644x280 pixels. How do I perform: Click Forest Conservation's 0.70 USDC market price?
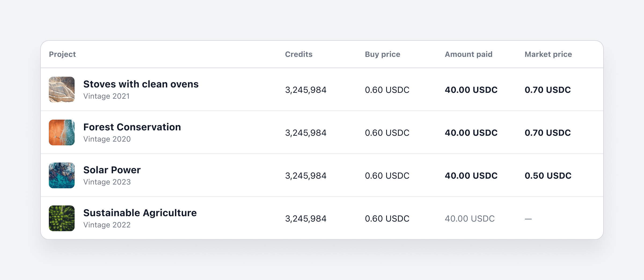click(x=548, y=133)
